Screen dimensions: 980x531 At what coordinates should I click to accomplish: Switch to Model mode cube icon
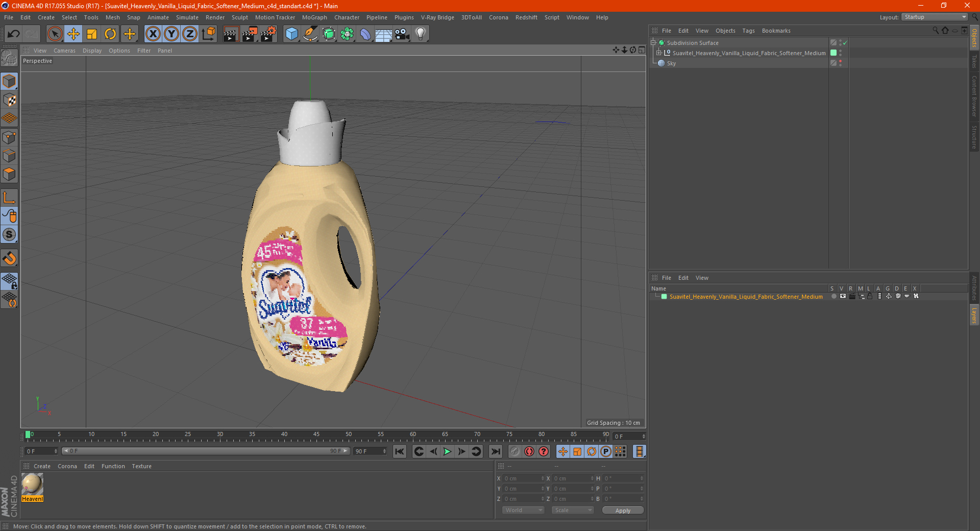pos(9,81)
